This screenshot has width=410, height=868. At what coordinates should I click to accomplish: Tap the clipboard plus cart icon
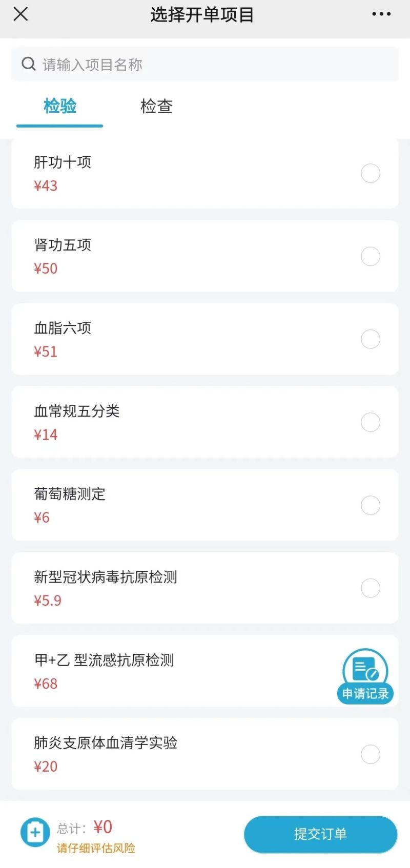[x=35, y=832]
